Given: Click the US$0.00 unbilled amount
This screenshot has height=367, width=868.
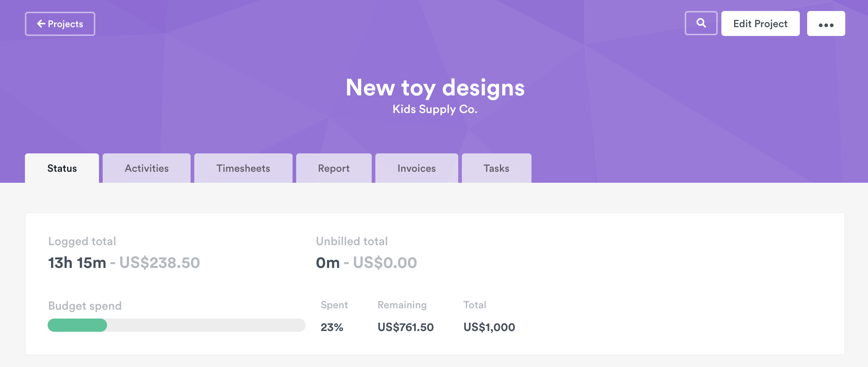Looking at the screenshot, I should click(x=385, y=263).
